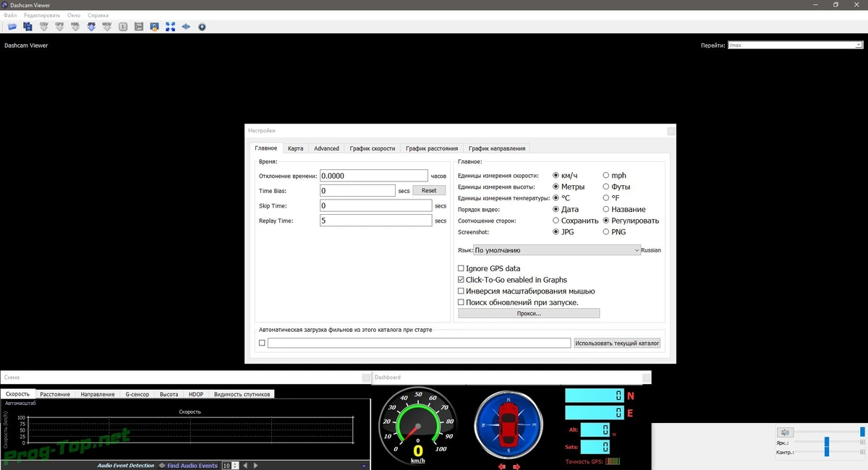Enable Инверсия масштабирования мышью checkbox

click(526, 291)
